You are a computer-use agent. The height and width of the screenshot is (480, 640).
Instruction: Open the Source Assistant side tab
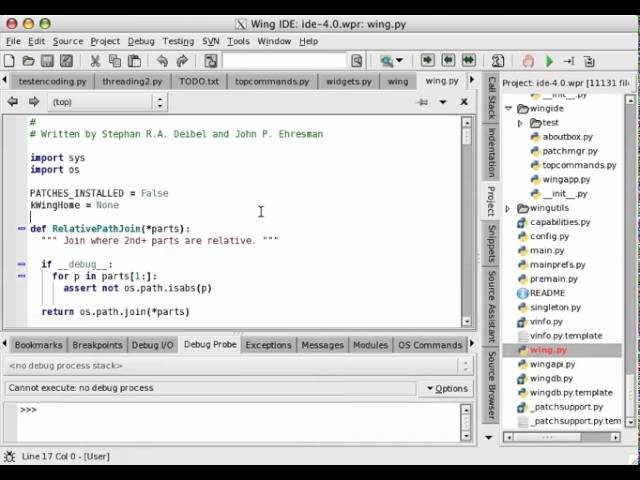[x=491, y=307]
